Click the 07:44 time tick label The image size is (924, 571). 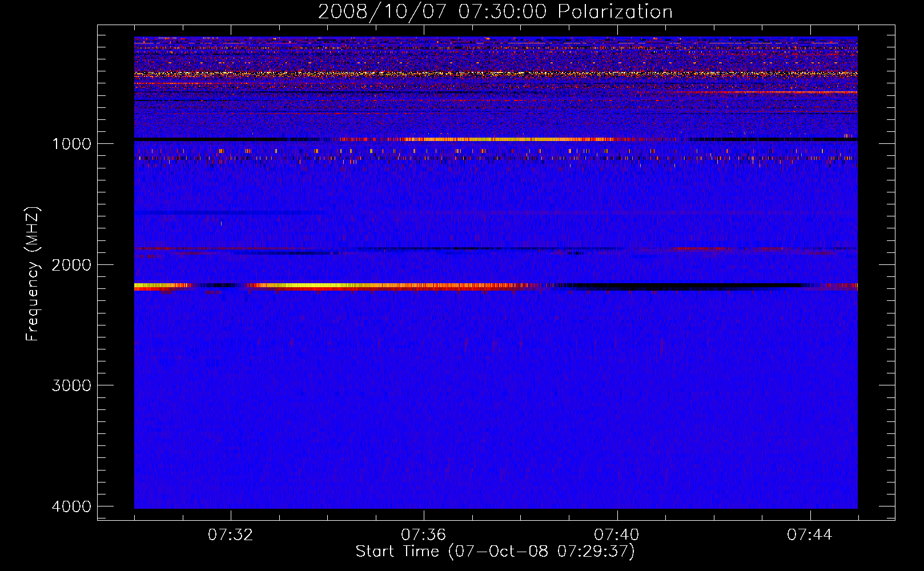click(x=810, y=534)
